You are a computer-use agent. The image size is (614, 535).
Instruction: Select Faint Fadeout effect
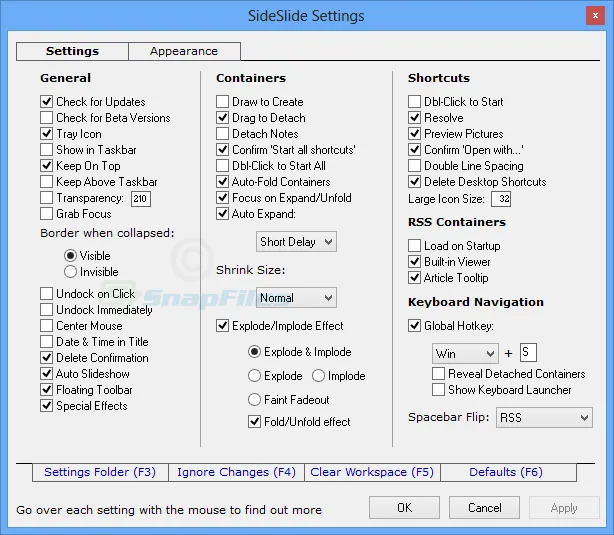pos(255,400)
